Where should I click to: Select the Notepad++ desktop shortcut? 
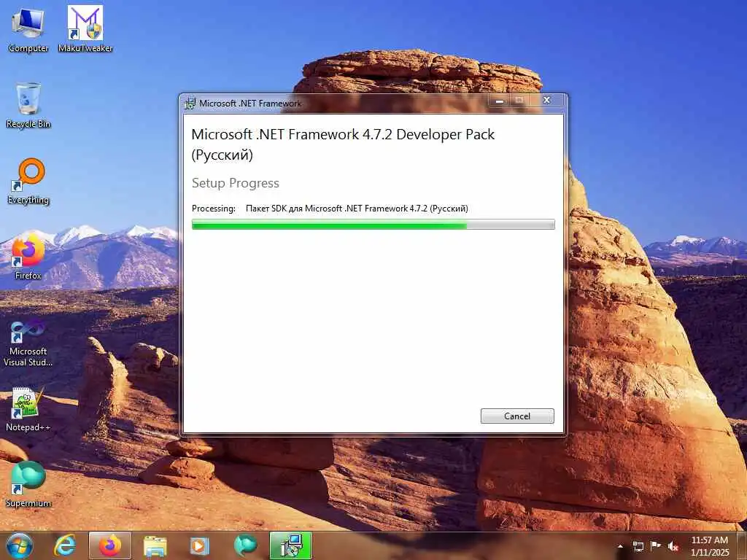pyautogui.click(x=28, y=409)
